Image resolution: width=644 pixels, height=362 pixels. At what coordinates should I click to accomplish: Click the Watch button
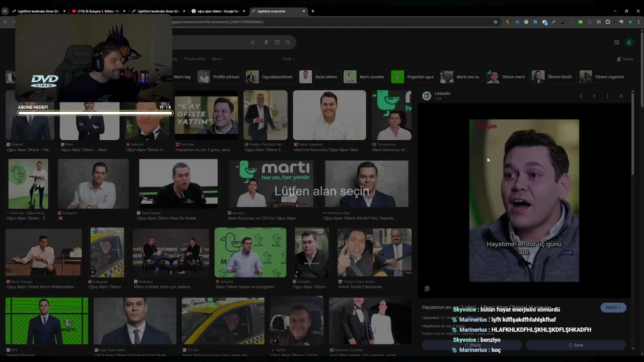click(x=613, y=307)
